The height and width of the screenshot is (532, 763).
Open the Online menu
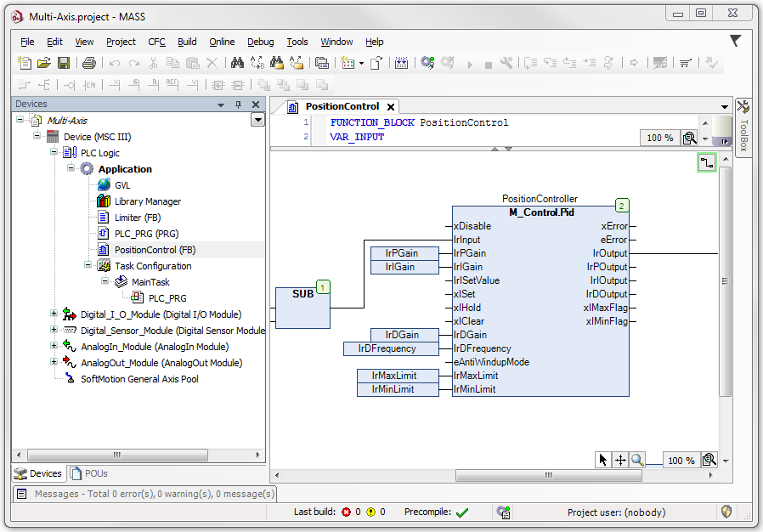[222, 42]
